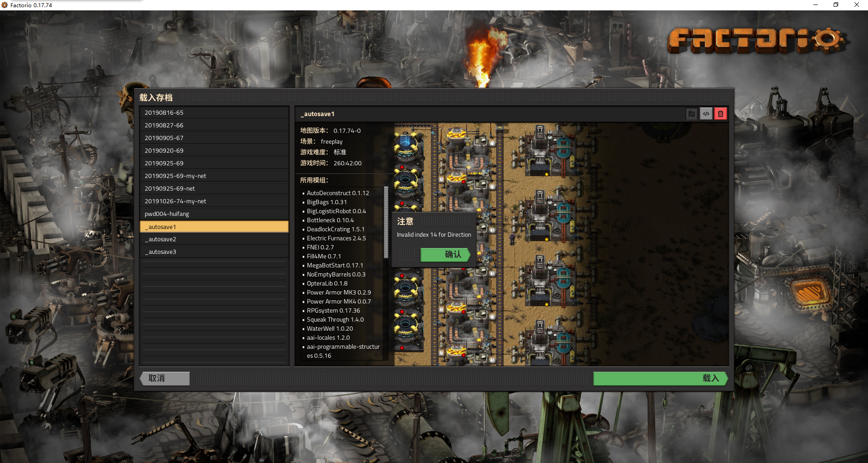This screenshot has width=868, height=463.
Task: Select the 20190920-69 save
Action: [x=214, y=150]
